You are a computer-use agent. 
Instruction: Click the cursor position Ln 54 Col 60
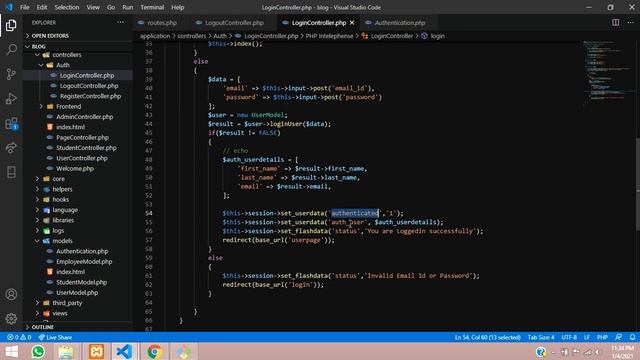[x=487, y=337]
